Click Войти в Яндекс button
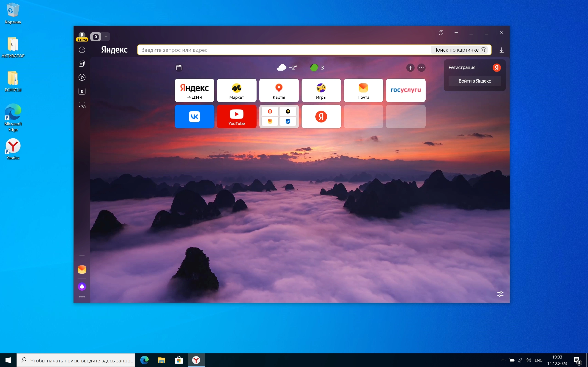Screen dimensions: 588x367 click(x=475, y=81)
